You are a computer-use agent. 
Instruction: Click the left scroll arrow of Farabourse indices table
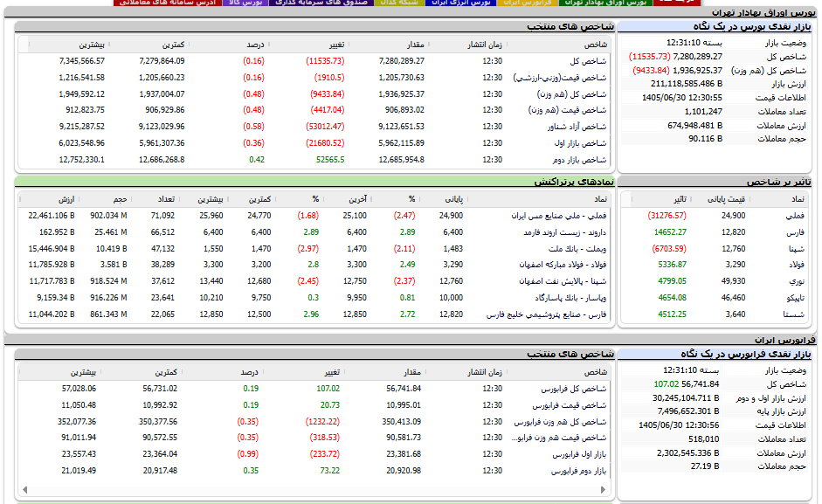pos(24,490)
